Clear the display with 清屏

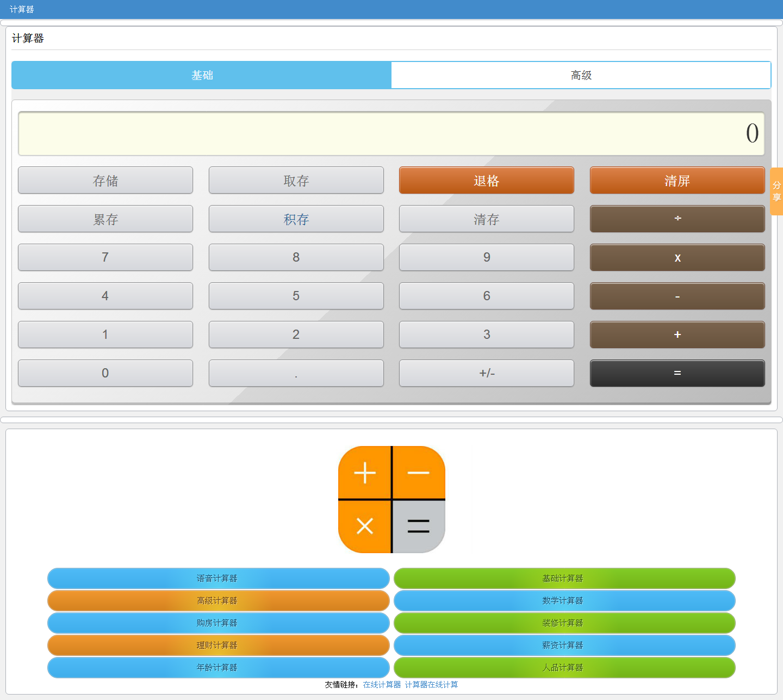tap(677, 181)
